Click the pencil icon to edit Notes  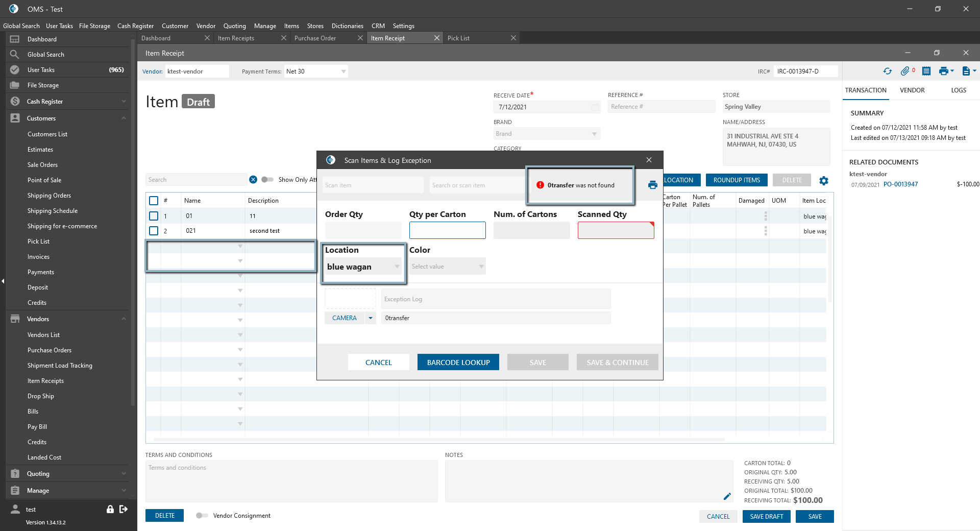pos(727,496)
